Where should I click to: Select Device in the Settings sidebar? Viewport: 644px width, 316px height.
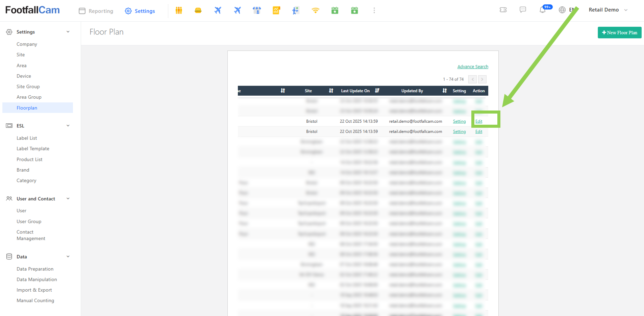(24, 76)
